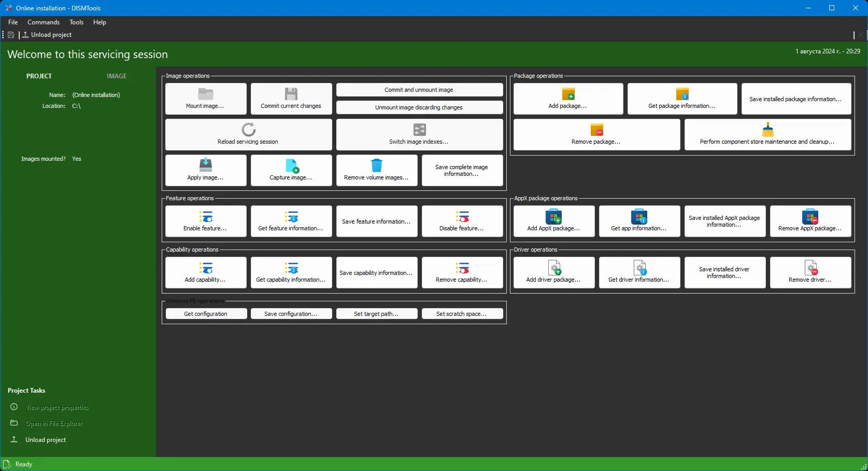Click the "Yes" images mounted value
Viewport: 868px width, 471px height.
point(77,159)
